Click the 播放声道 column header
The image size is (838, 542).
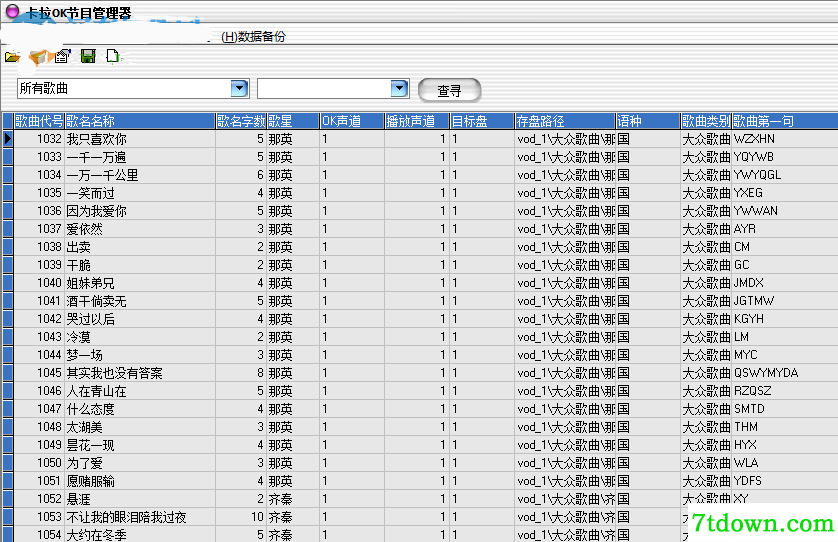pyautogui.click(x=417, y=121)
